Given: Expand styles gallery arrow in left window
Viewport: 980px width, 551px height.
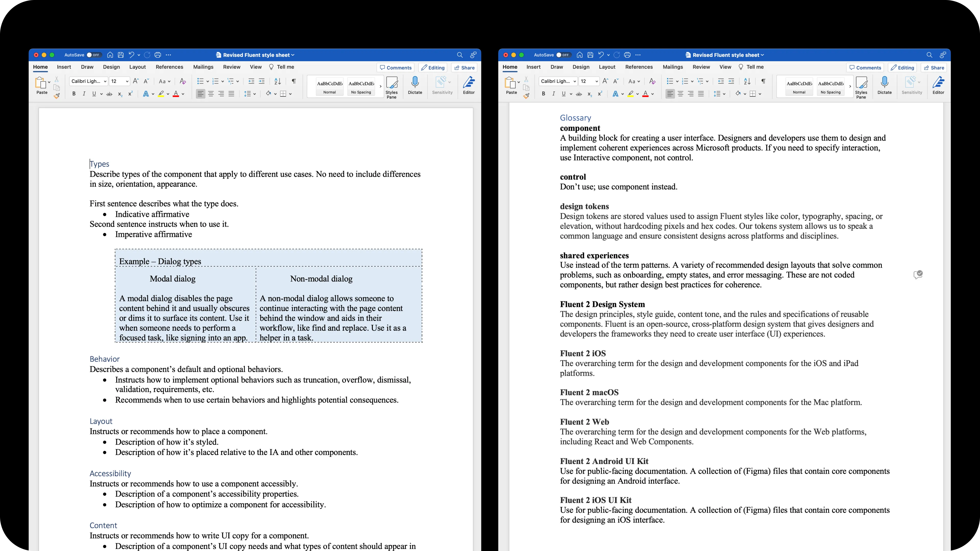Looking at the screenshot, I should [x=381, y=86].
